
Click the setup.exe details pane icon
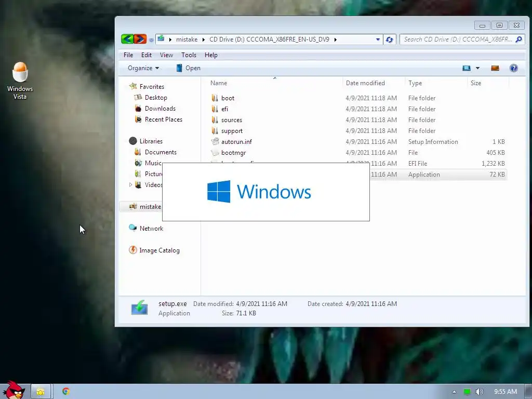tap(140, 308)
